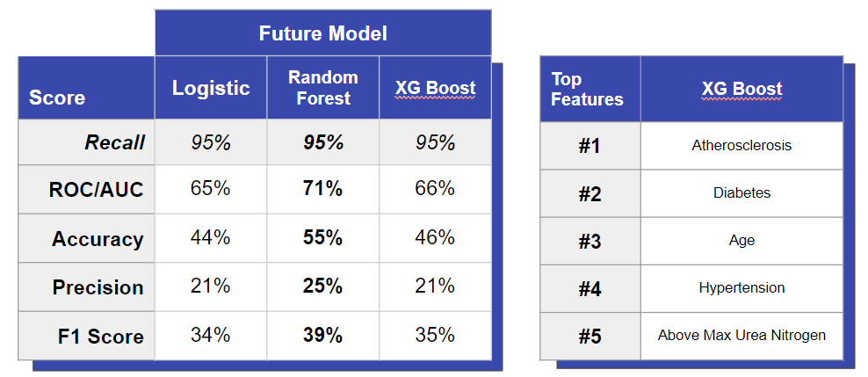This screenshot has width=868, height=377.
Task: Click XG Boost header in the scores table
Action: pyautogui.click(x=435, y=88)
